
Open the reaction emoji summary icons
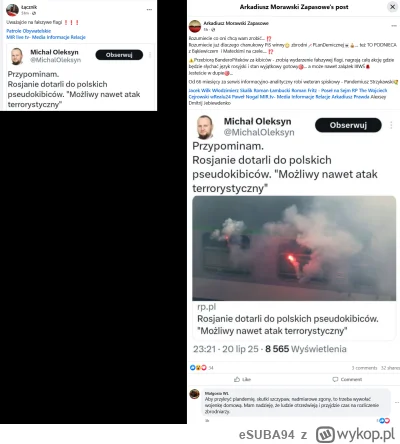pyautogui.click(x=198, y=368)
